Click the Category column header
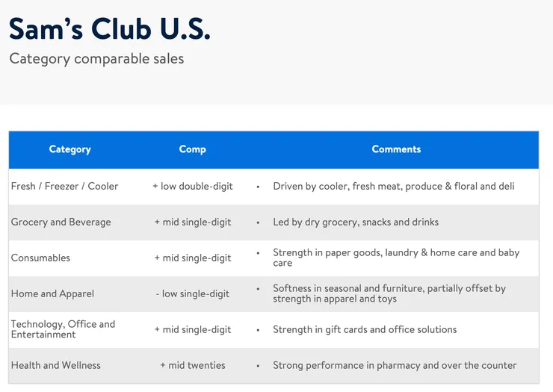 coord(69,149)
